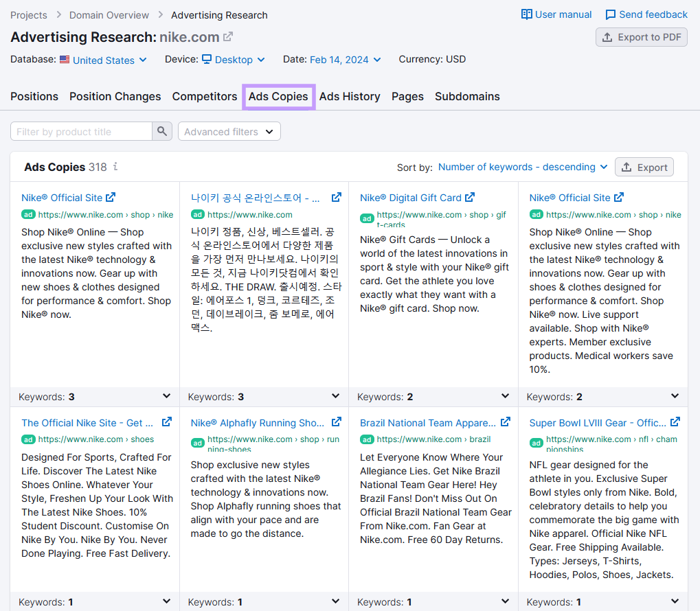
Task: Open Super Bowl LVIII Gear ad external link icon
Action: tap(675, 422)
